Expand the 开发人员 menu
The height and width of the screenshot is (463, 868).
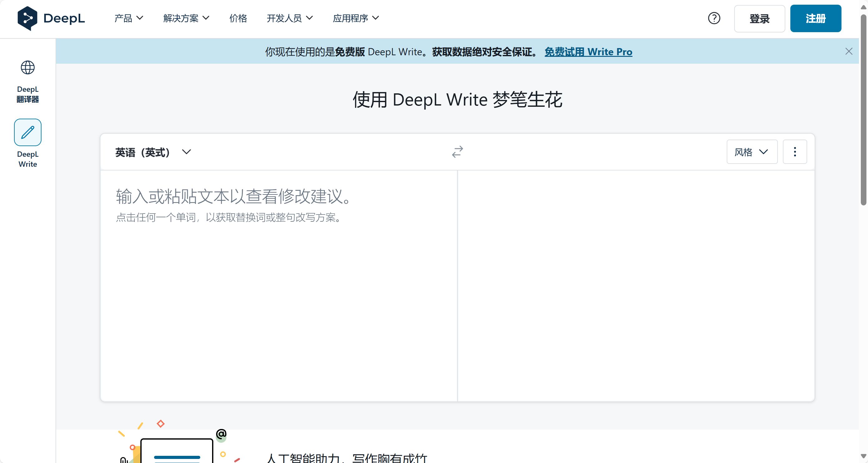point(290,18)
